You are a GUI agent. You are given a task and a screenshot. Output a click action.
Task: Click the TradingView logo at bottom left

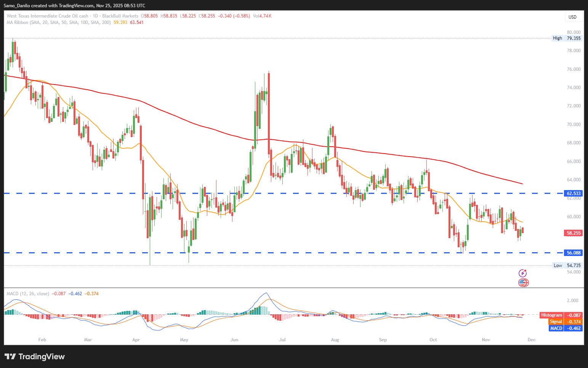pyautogui.click(x=35, y=357)
